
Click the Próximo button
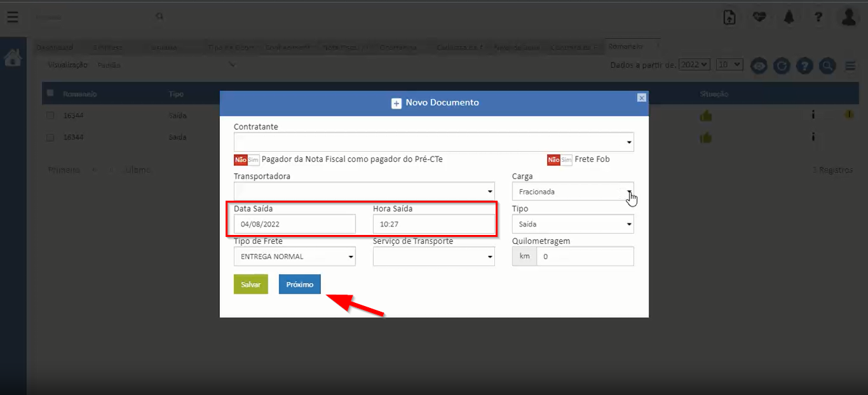tap(299, 285)
